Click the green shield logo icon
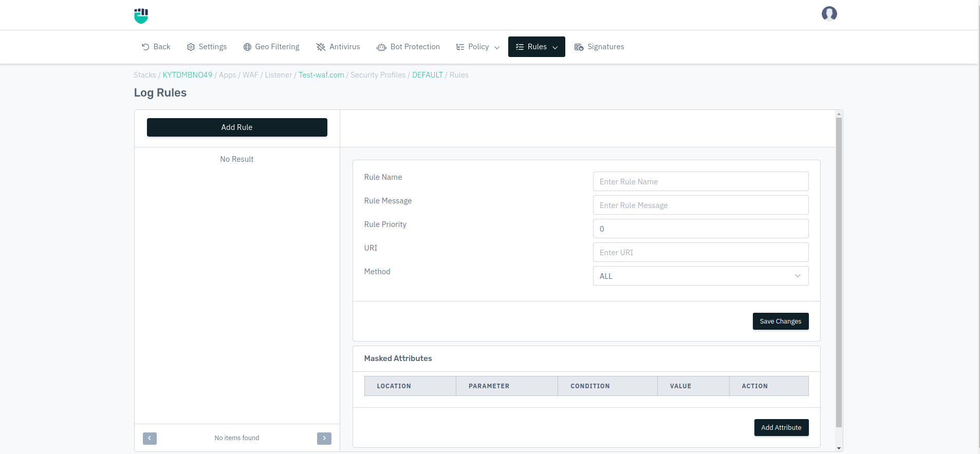This screenshot has width=980, height=454. 141,15
